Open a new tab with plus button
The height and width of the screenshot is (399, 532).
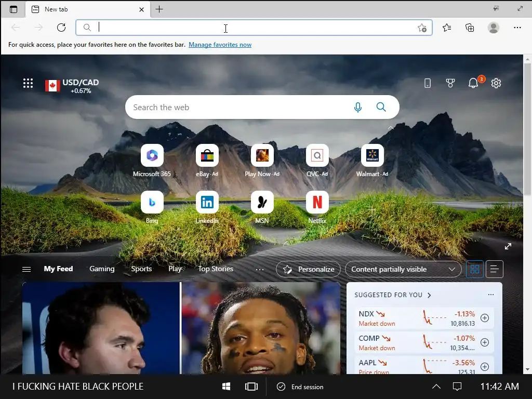[159, 9]
